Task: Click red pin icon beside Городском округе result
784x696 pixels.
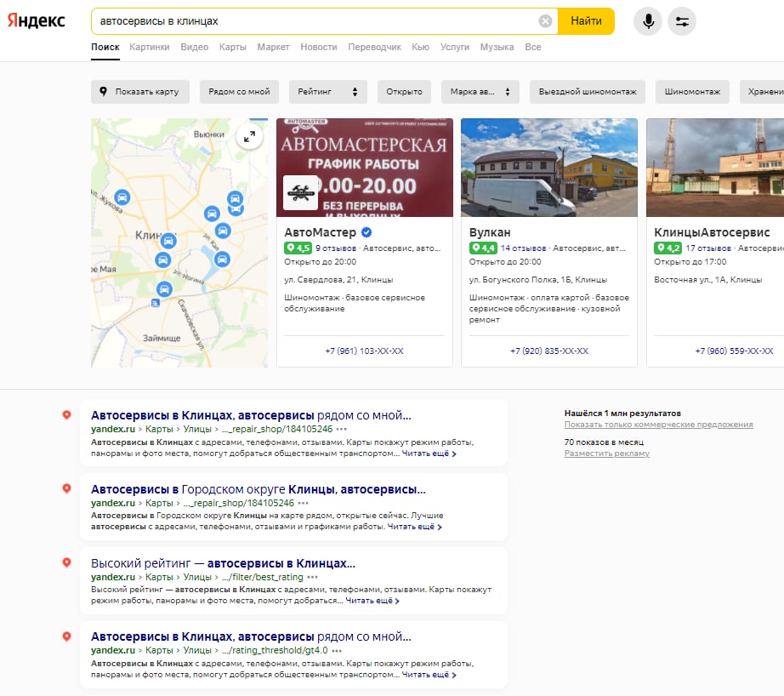Action: pos(66,488)
